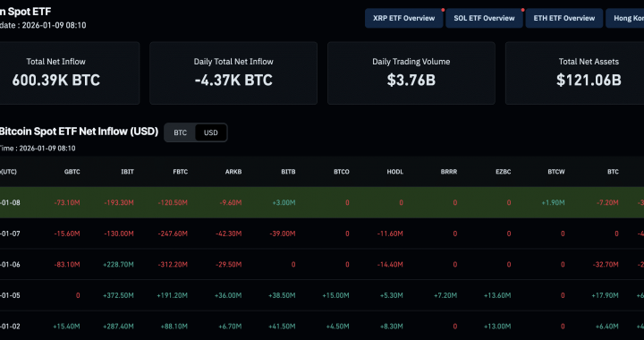The image size is (644, 340).
Task: Click the -11.60M HODL cell
Action: click(x=390, y=234)
